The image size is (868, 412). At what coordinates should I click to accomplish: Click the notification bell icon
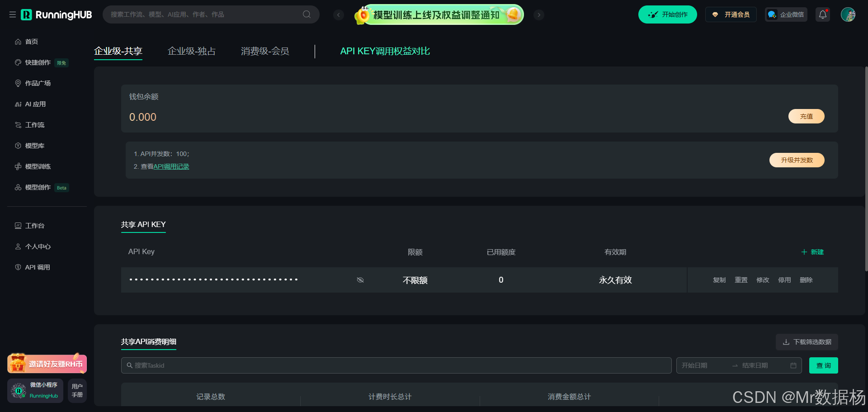pos(822,14)
